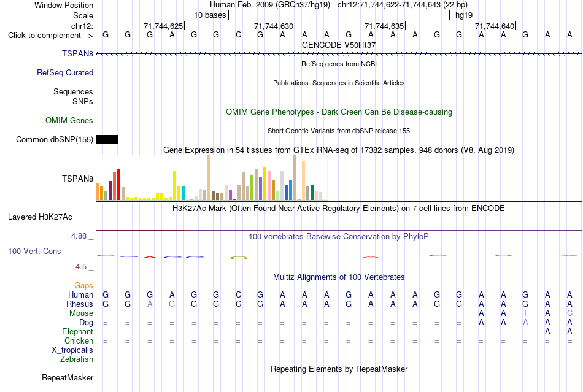Click the 71,744,635 coordinate marker
Viewport: 583px width, 392px height.
pos(384,26)
